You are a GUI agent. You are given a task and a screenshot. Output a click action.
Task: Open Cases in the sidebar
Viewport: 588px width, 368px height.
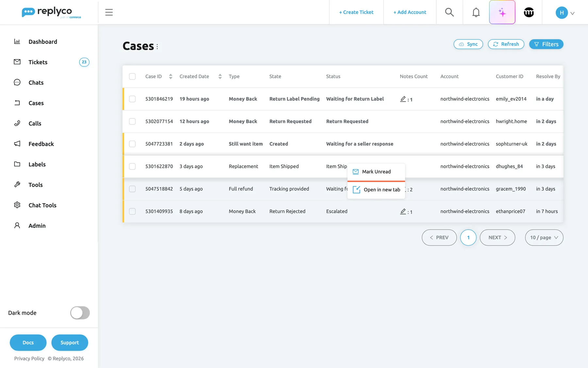36,103
